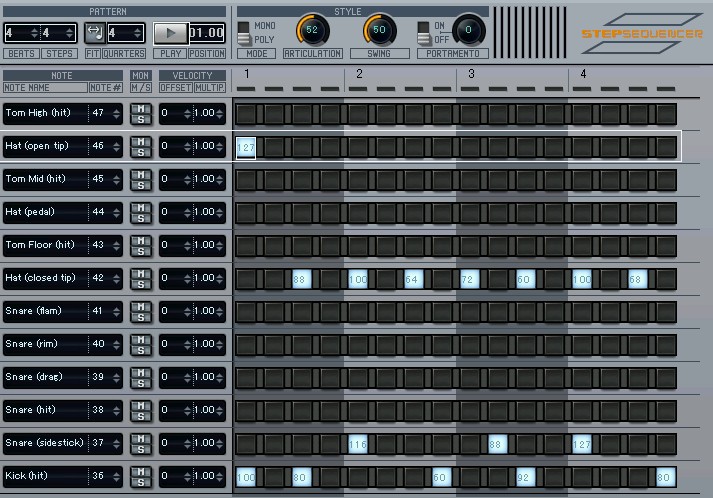The image size is (713, 498).
Task: Click the Position display 01.00
Action: click(x=207, y=33)
